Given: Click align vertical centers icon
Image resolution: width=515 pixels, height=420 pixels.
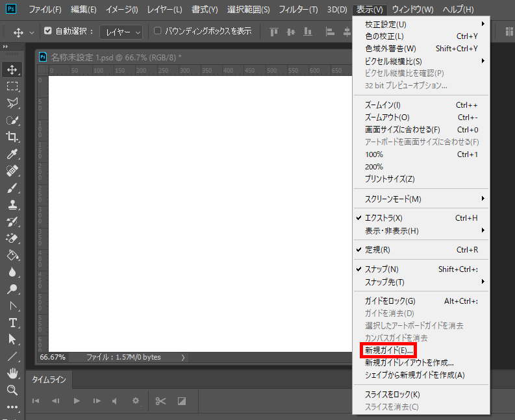Looking at the screenshot, I should pyautogui.click(x=291, y=32).
